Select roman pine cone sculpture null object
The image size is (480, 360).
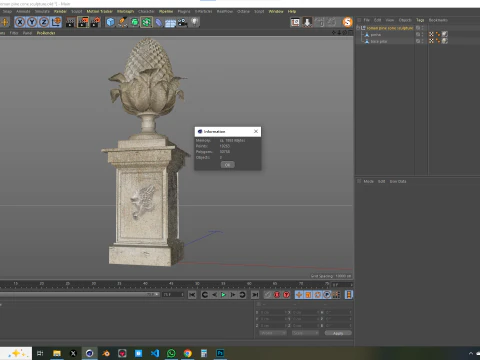click(x=390, y=28)
